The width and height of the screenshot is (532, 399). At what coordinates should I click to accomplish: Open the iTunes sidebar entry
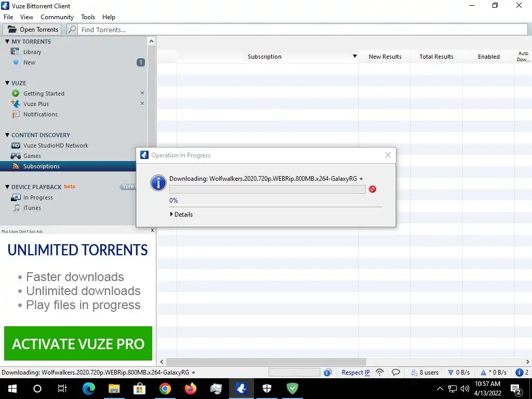pyautogui.click(x=32, y=208)
